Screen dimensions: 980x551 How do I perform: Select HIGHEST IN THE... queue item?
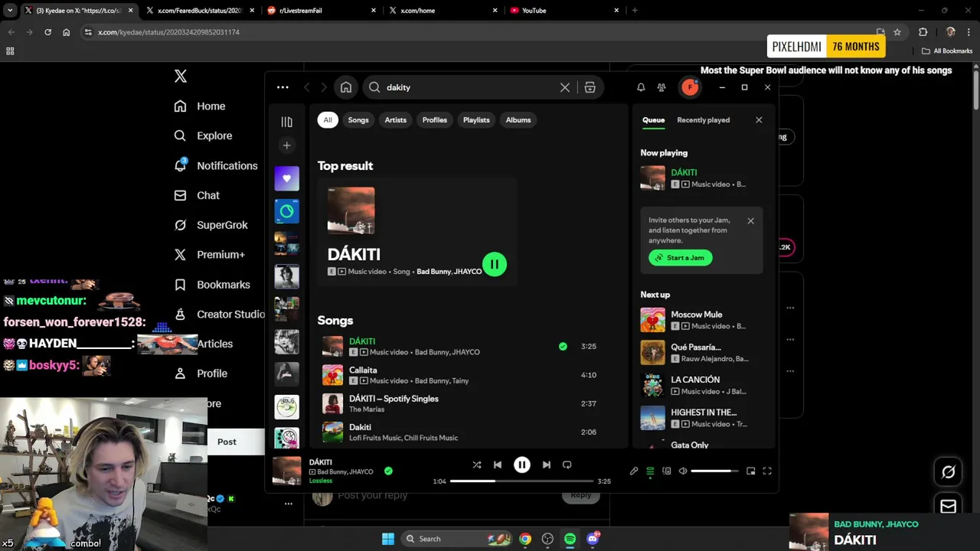[703, 418]
